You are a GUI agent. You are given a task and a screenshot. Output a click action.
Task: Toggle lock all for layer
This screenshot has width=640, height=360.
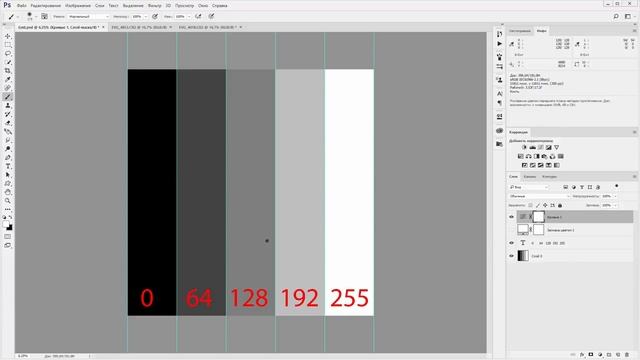coord(560,205)
